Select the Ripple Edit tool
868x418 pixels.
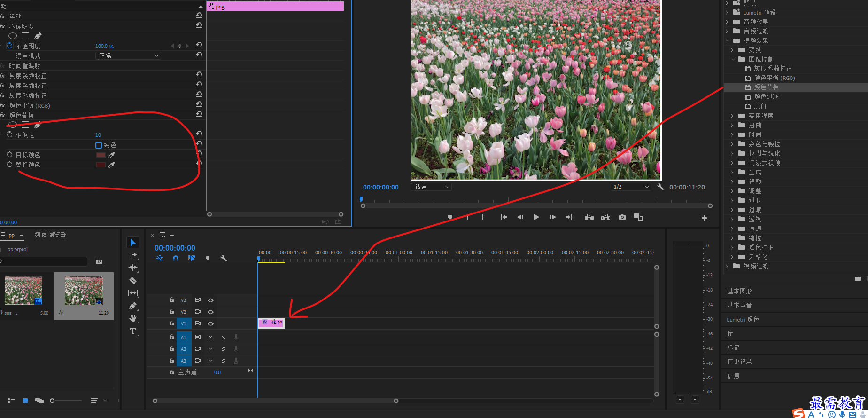[133, 268]
